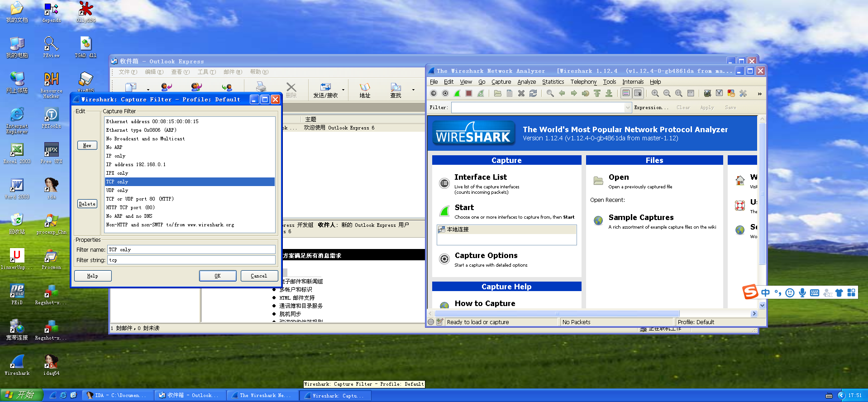Open the Wireshark Telephony menu
This screenshot has height=402, width=868.
[x=583, y=82]
